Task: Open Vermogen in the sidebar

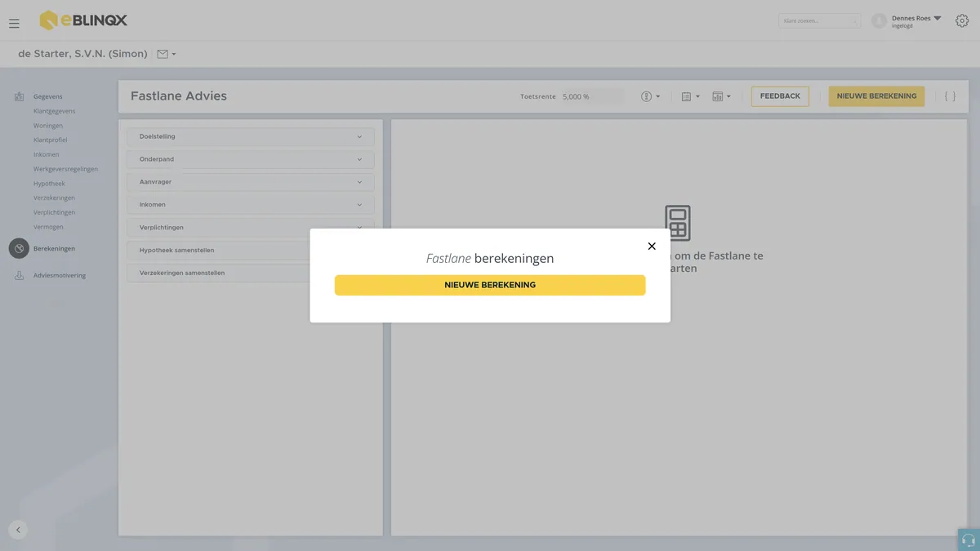Action: [48, 227]
